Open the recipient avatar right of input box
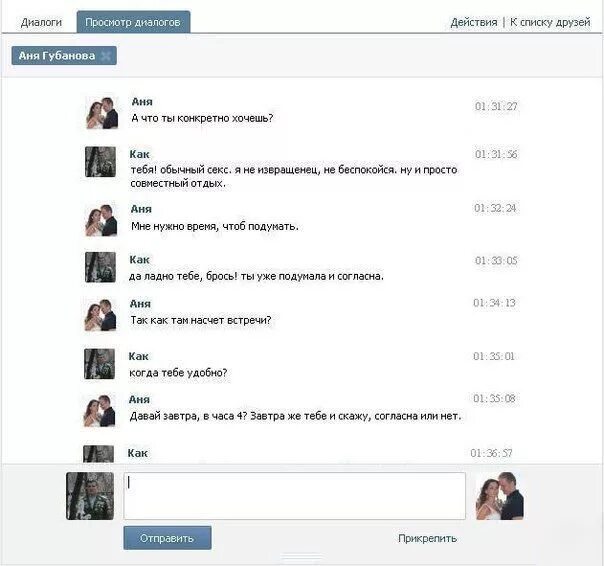Image resolution: width=604 pixels, height=566 pixels. (x=500, y=496)
